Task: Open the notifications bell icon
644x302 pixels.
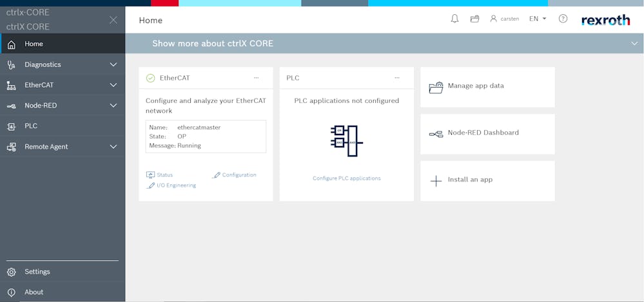Action: point(454,19)
